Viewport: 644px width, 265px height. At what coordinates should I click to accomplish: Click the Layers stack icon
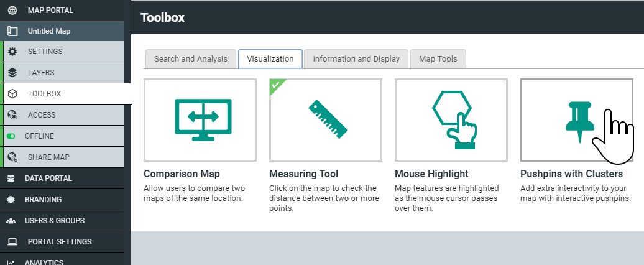[x=12, y=73]
